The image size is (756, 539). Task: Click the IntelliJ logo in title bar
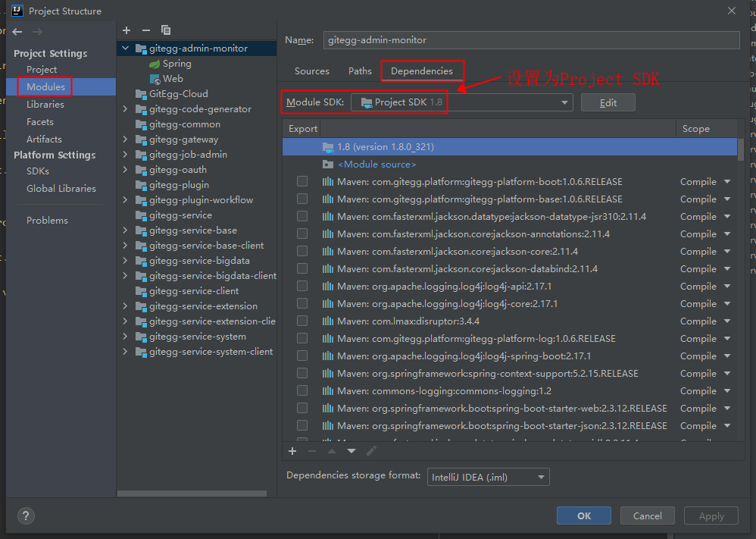[x=17, y=11]
